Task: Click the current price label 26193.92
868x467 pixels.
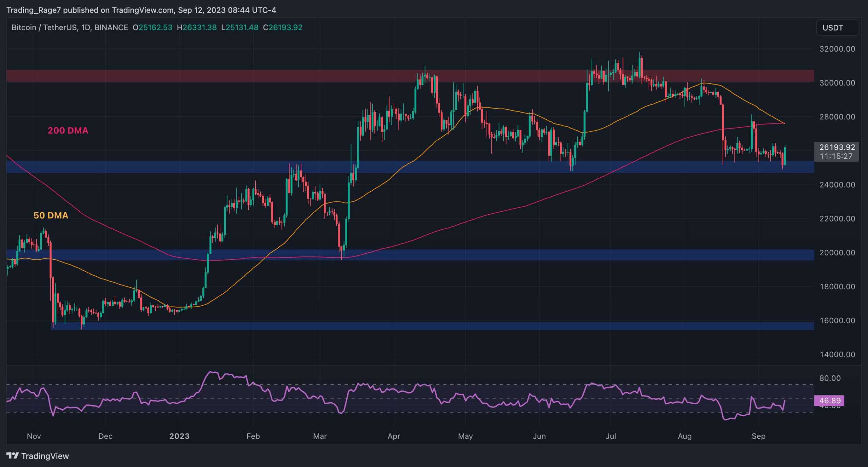Action: (x=837, y=147)
